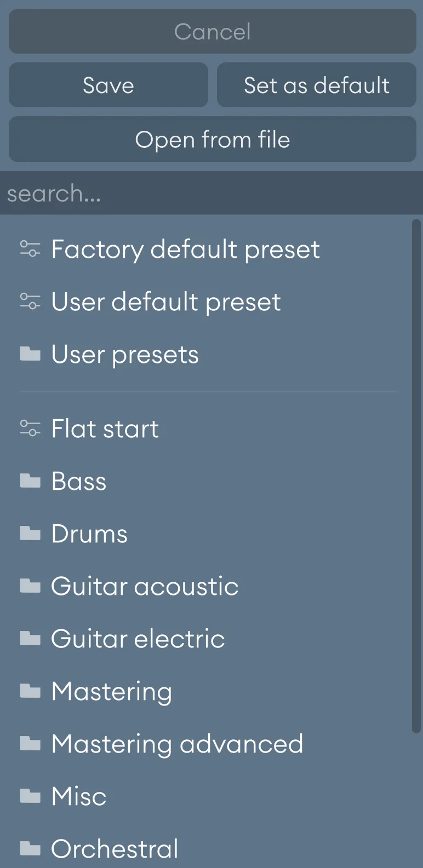
Task: Click the folder icon beside Bass
Action: 31,481
